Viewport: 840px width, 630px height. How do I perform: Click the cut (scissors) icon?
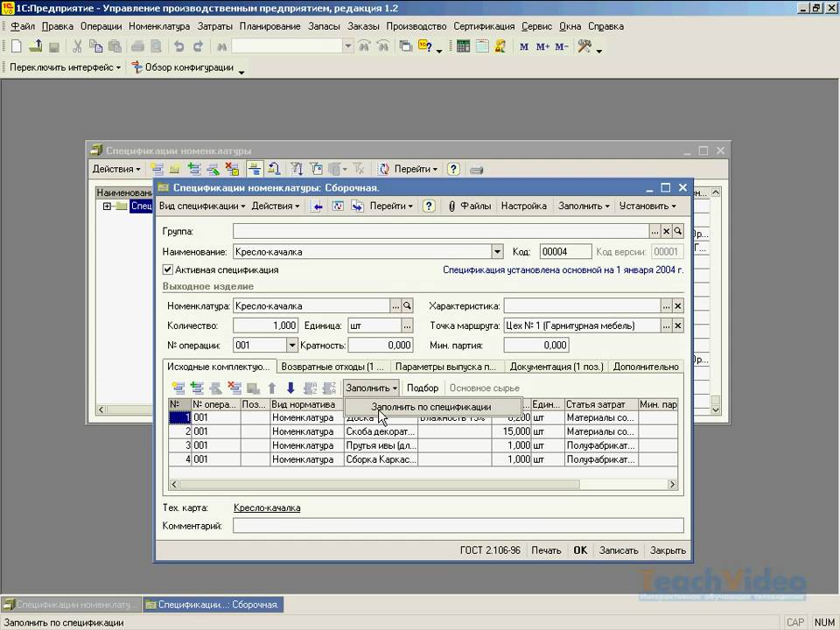(77, 46)
